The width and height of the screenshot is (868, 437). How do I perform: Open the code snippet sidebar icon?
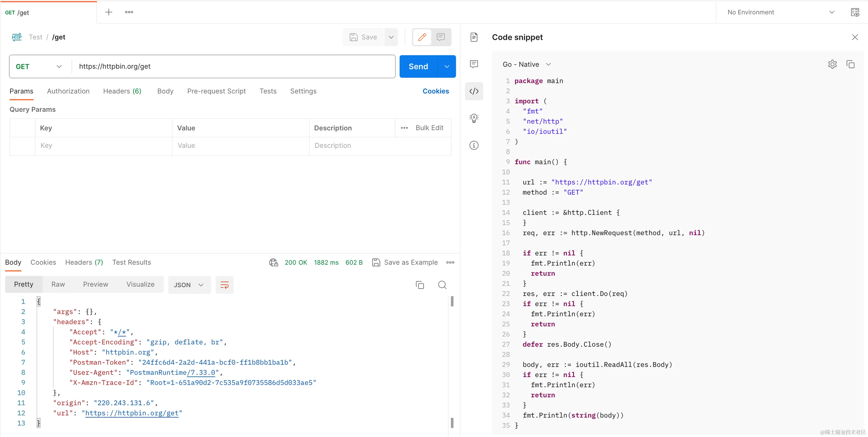point(474,91)
